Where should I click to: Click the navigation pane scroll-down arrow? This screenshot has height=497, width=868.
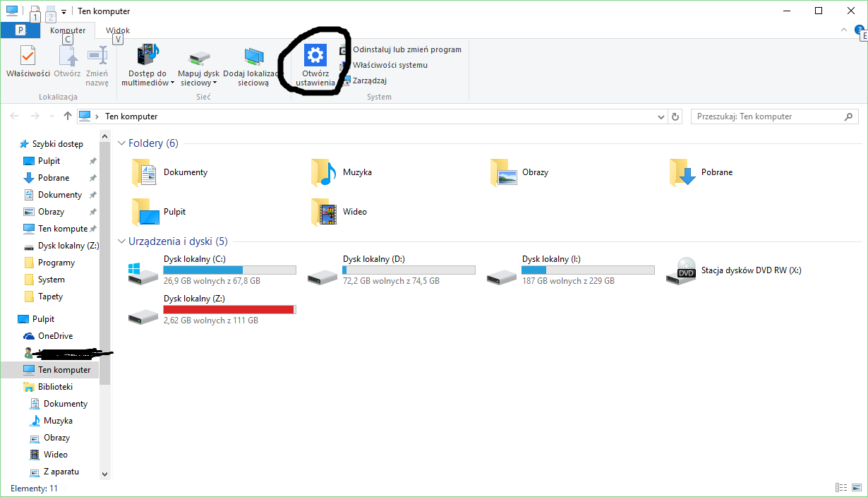[105, 474]
